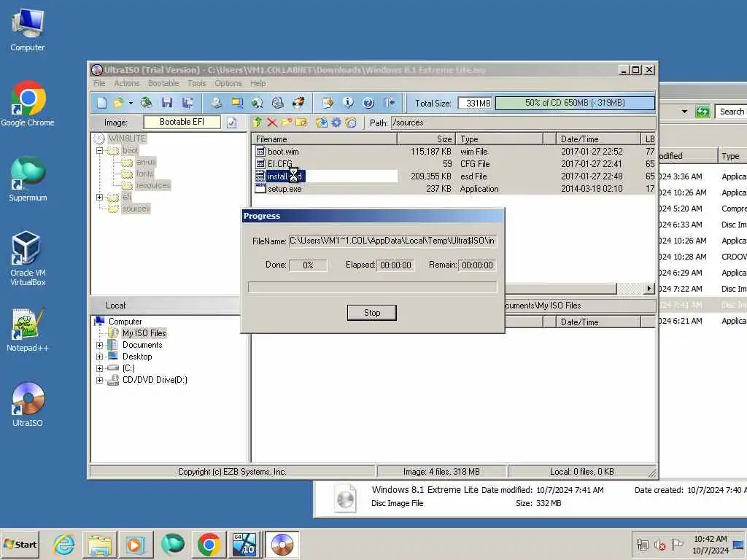Sort by the image list Type column header
This screenshot has width=747, height=560.
point(499,139)
